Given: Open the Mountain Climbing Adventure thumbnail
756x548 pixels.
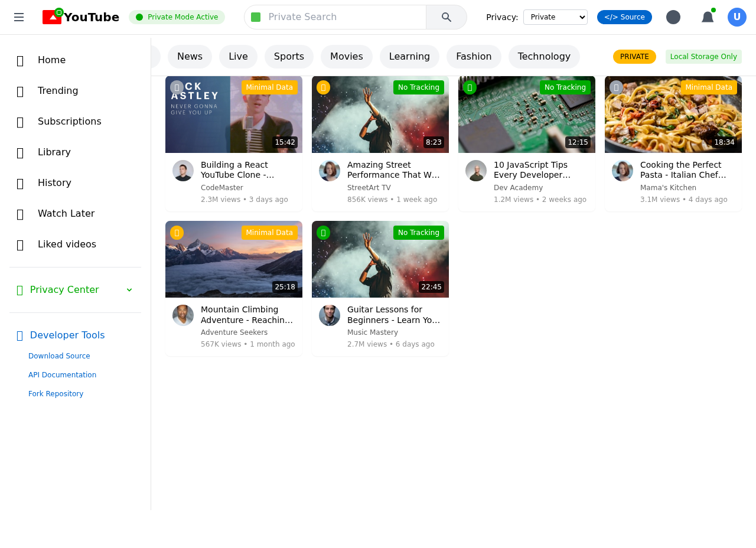Looking at the screenshot, I should point(233,259).
